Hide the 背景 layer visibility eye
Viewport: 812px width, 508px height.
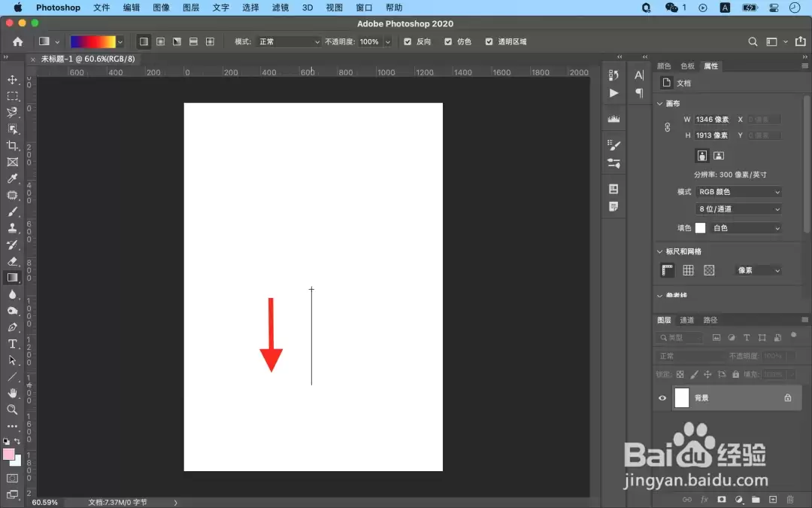pyautogui.click(x=662, y=398)
